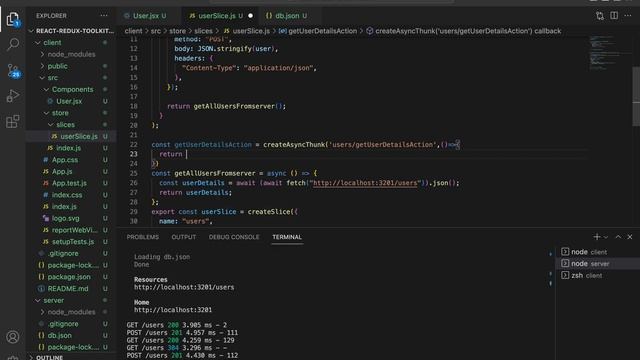
Task: Open the Search view in activity bar
Action: click(x=13, y=44)
